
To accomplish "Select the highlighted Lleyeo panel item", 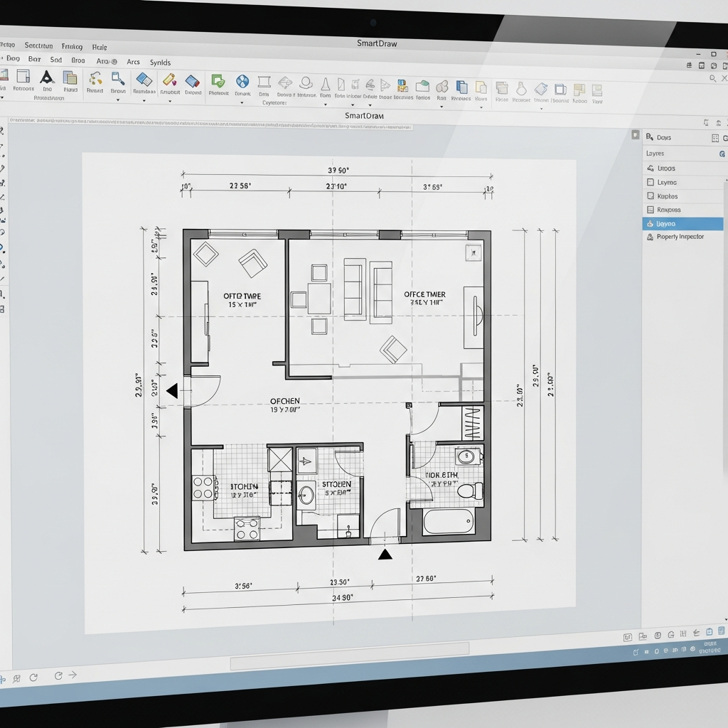I will (x=682, y=223).
